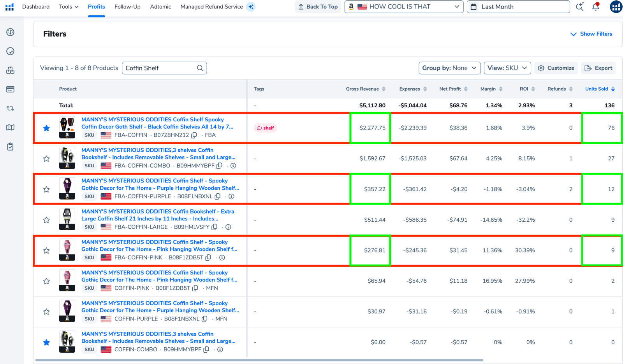This screenshot has width=623, height=364.
Task: Open the sidebar refresh arrows icon
Action: 11,108
